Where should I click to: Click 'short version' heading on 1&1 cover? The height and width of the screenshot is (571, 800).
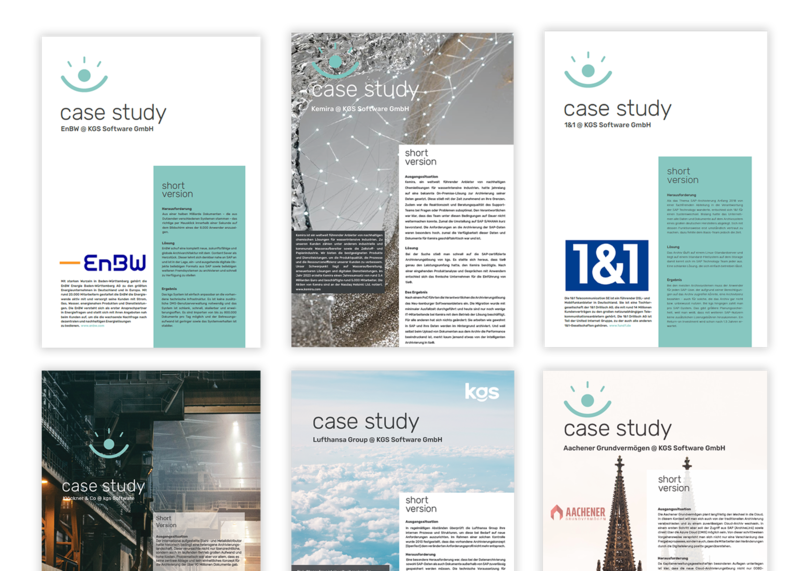[x=683, y=176]
